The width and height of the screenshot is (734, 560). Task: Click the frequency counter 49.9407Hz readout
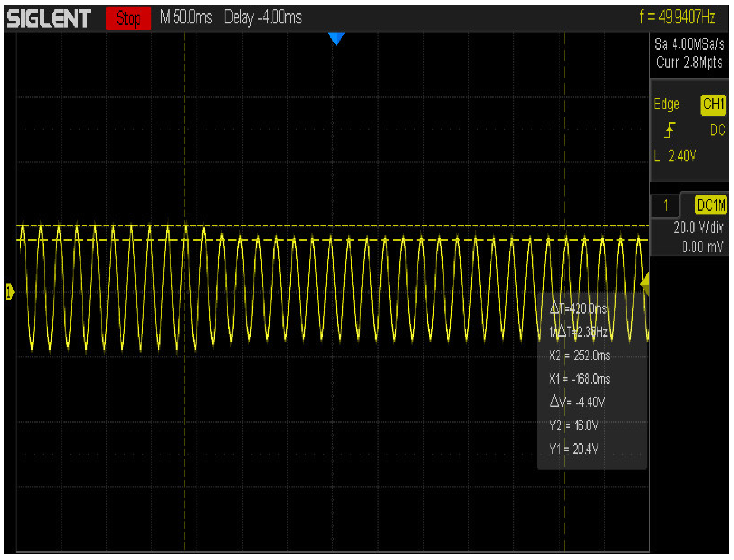pos(677,17)
